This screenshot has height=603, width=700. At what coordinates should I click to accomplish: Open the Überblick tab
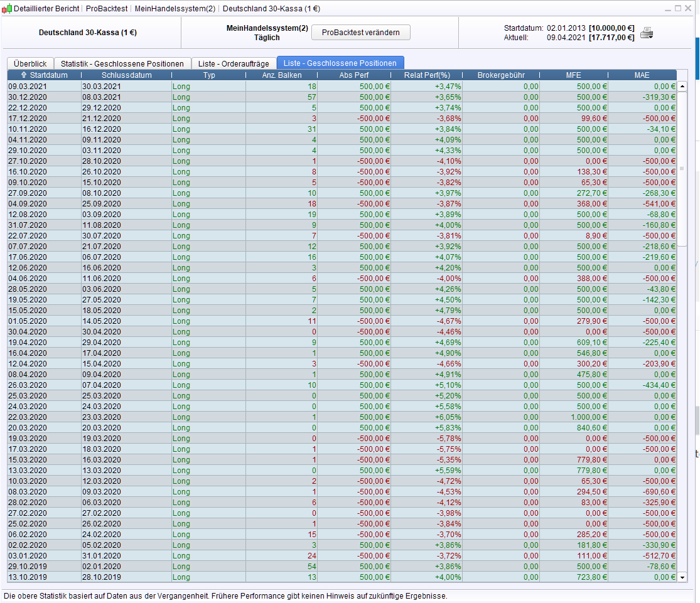pyautogui.click(x=30, y=63)
